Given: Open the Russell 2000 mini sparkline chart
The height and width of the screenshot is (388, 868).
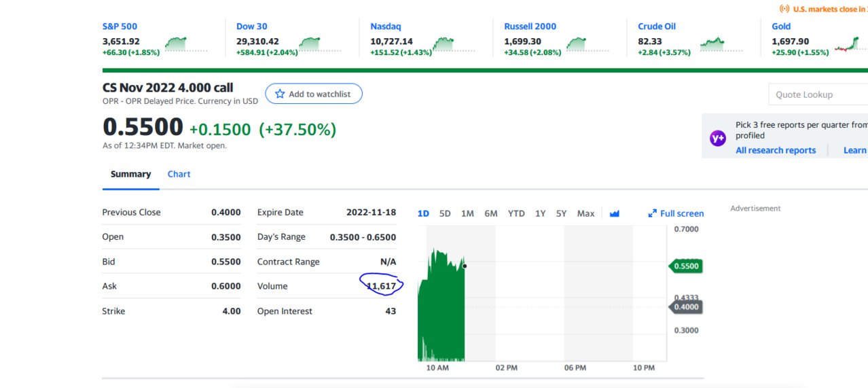Looking at the screenshot, I should click(587, 44).
